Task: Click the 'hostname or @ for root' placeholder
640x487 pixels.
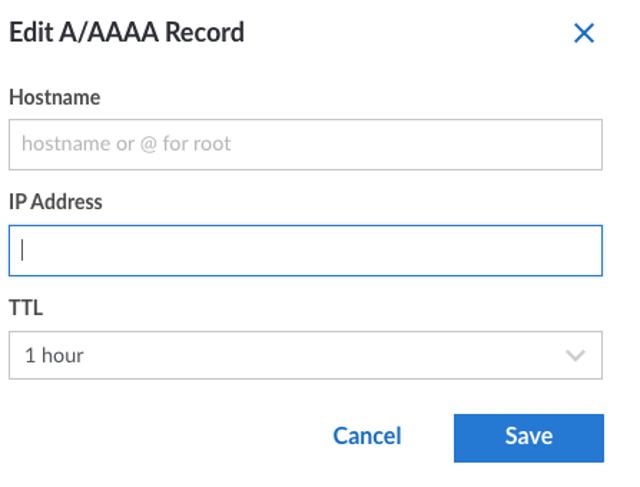Action: pos(126,144)
